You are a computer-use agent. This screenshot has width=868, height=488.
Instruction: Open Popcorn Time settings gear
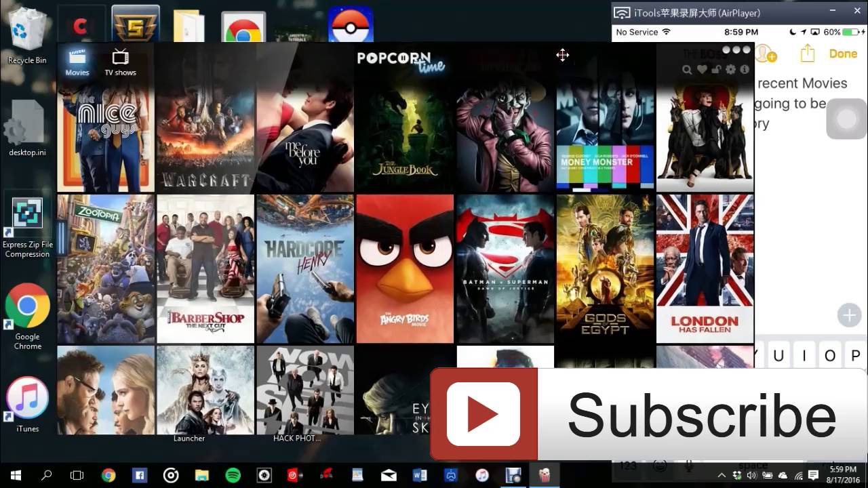(x=730, y=69)
